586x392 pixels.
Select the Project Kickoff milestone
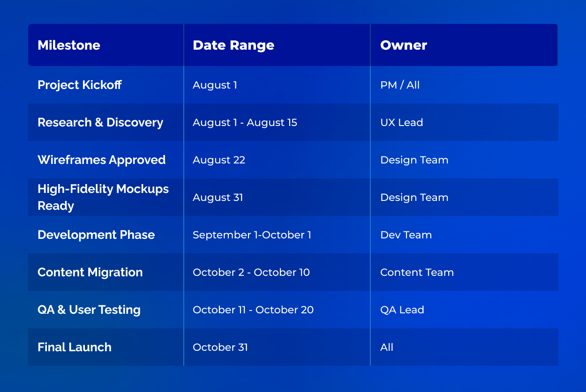click(79, 85)
